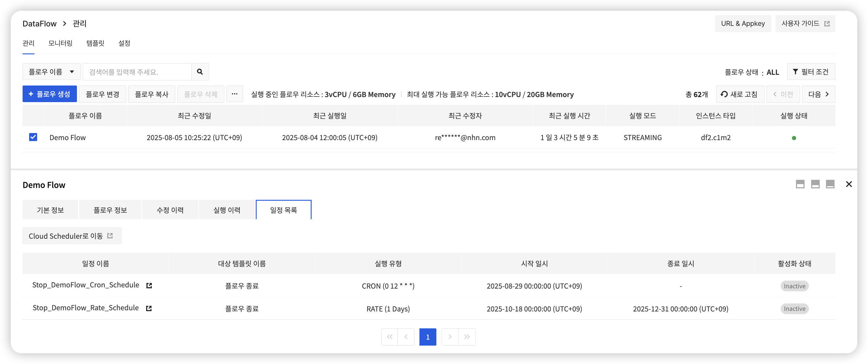Image resolution: width=868 pixels, height=364 pixels.
Task: Uncheck the Demo Flow row checkbox
Action: tap(33, 137)
